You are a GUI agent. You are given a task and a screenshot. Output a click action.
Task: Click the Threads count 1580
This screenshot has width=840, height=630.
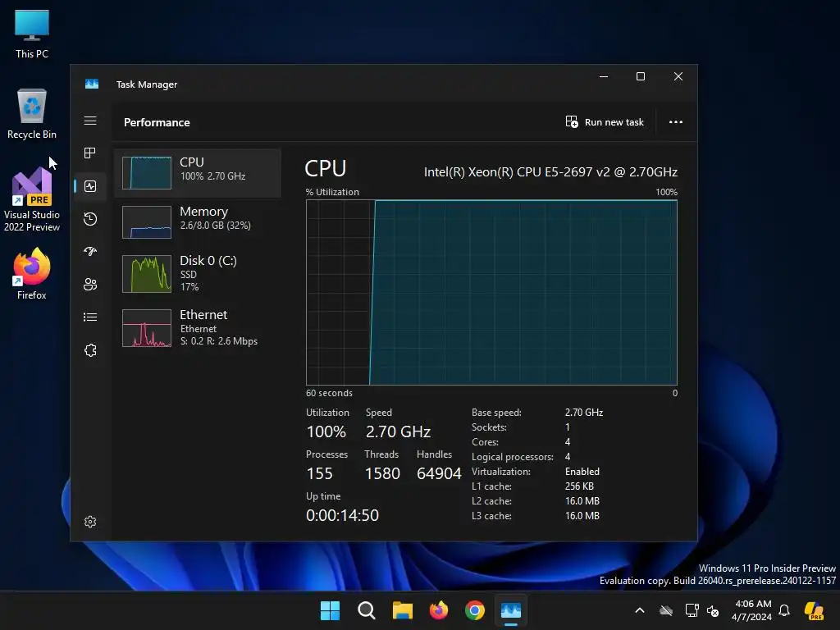382,473
